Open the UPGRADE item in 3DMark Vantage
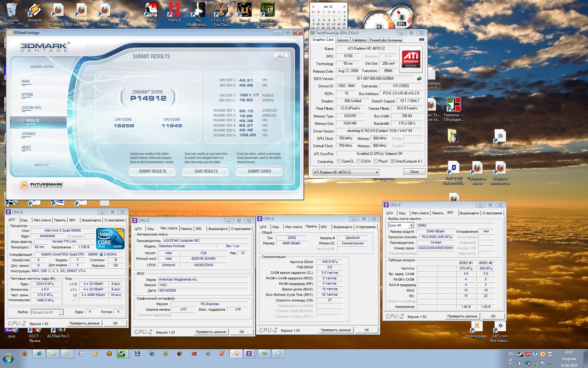This screenshot has height=368, width=588. point(28,134)
